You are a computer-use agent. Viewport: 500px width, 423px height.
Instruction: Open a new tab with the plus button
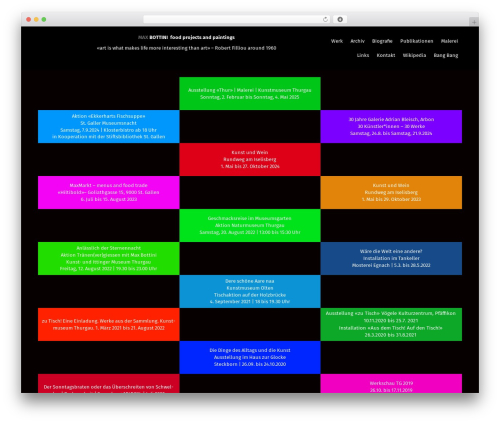click(474, 22)
